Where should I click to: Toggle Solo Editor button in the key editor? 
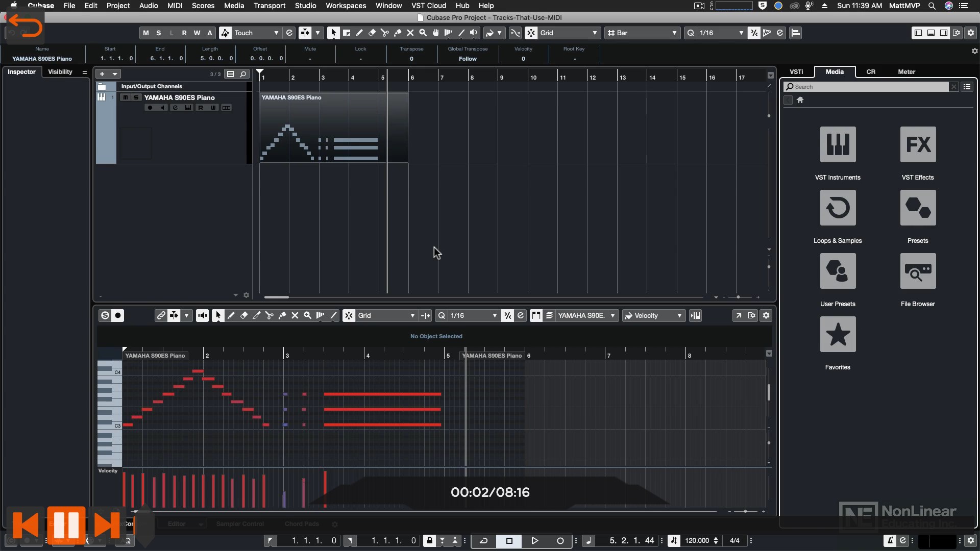tap(105, 316)
